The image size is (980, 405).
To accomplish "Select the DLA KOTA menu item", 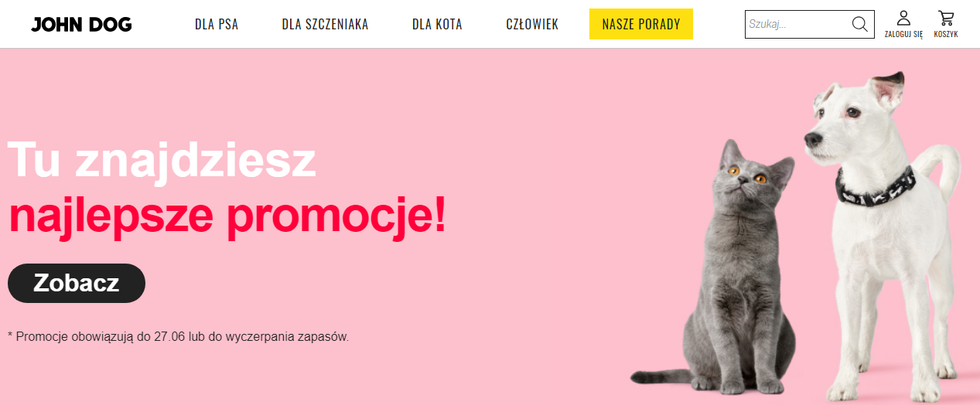I will point(437,25).
